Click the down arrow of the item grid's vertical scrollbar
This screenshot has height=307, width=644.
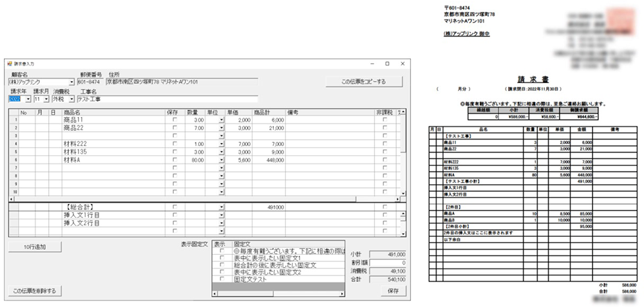[403, 193]
